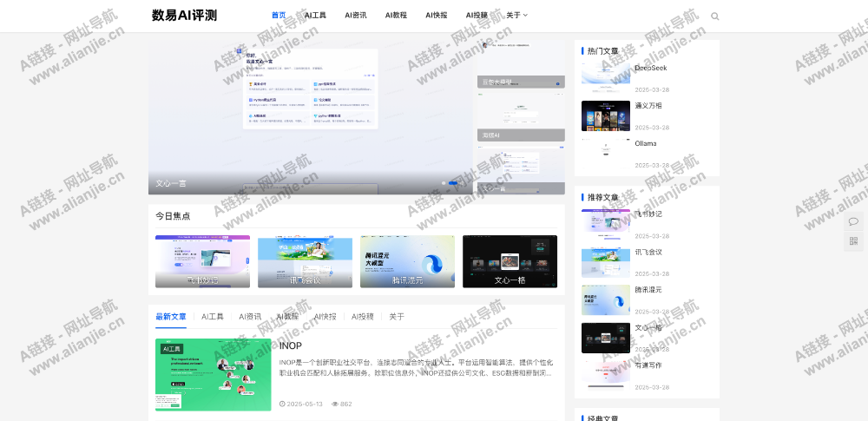
Task: Open AI投稿 in the top navigation
Action: click(x=477, y=16)
